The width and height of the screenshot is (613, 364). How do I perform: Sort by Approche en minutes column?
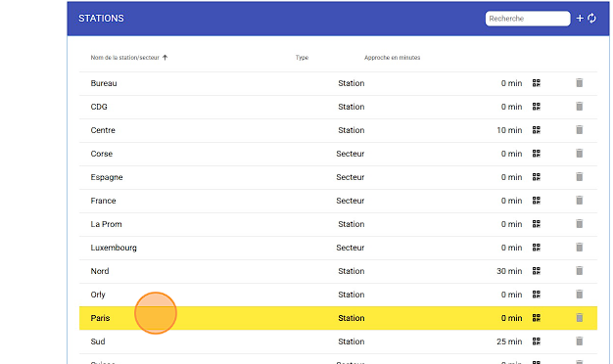click(x=392, y=58)
